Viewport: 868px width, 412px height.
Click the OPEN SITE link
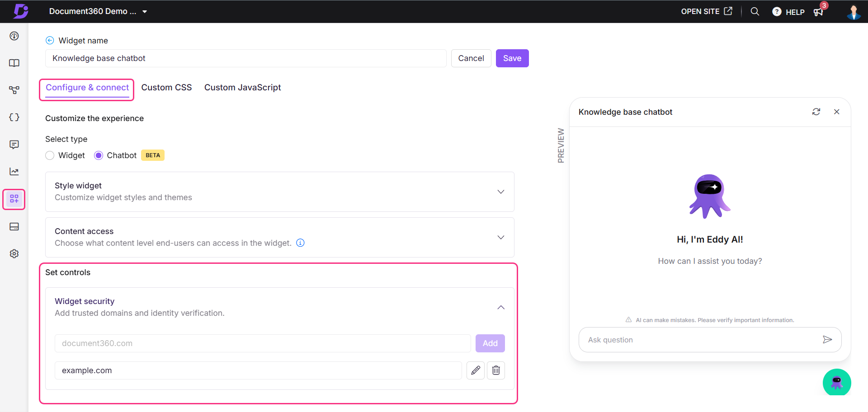click(x=706, y=11)
